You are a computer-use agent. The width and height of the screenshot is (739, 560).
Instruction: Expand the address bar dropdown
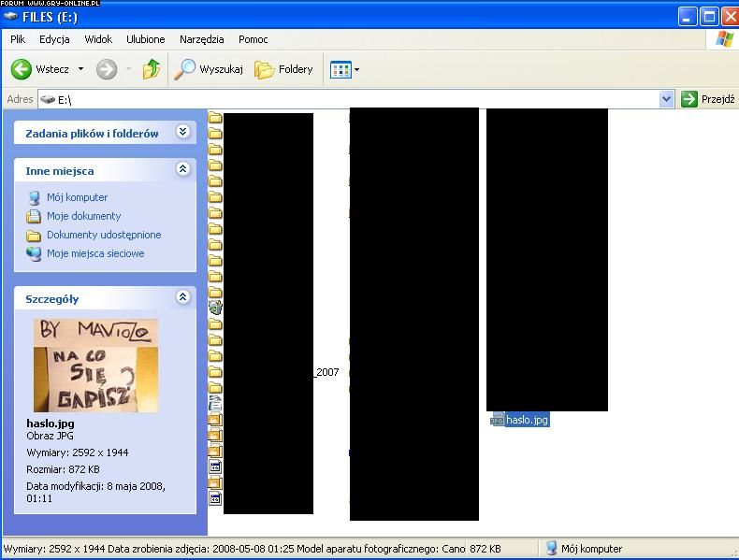coord(666,99)
